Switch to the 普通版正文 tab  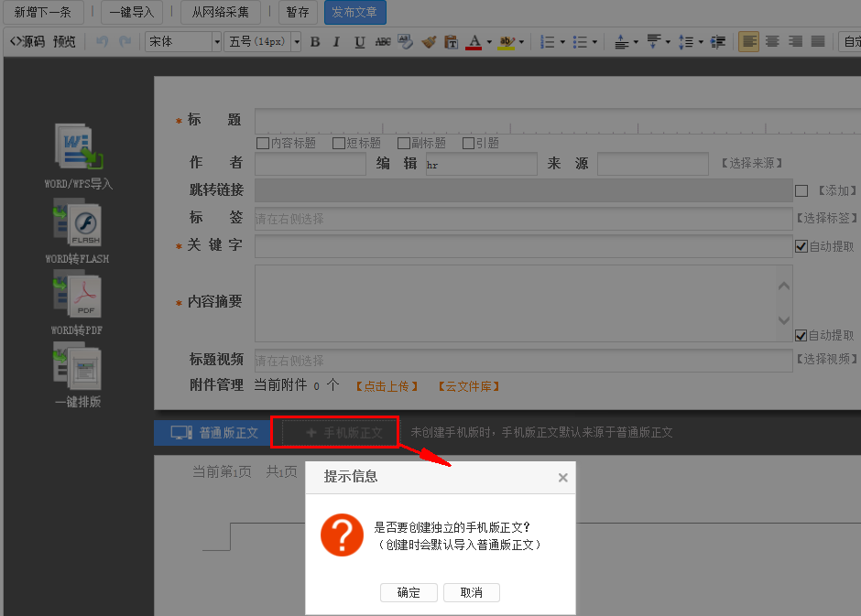pos(213,432)
